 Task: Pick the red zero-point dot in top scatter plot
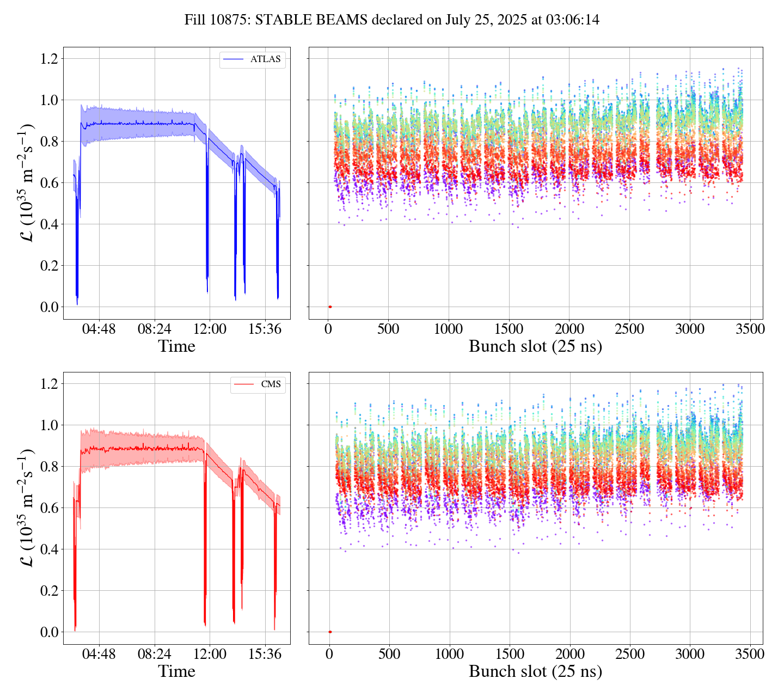(330, 307)
